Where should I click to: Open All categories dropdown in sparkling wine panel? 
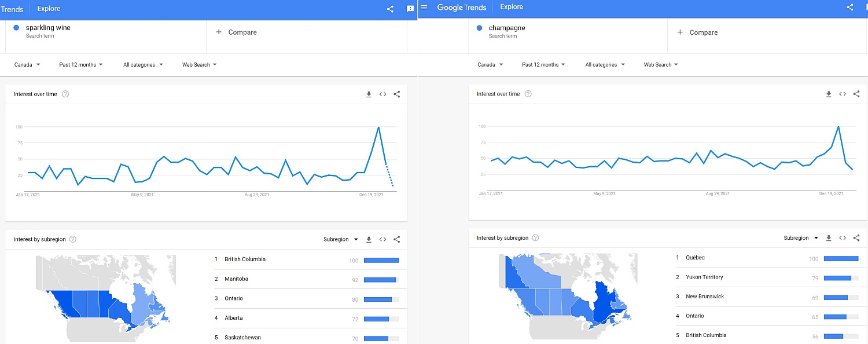click(143, 65)
